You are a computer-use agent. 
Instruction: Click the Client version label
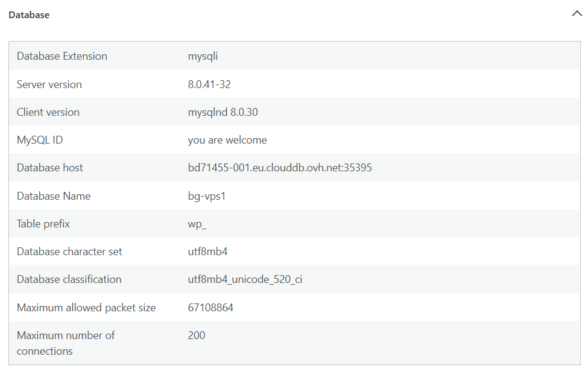48,112
